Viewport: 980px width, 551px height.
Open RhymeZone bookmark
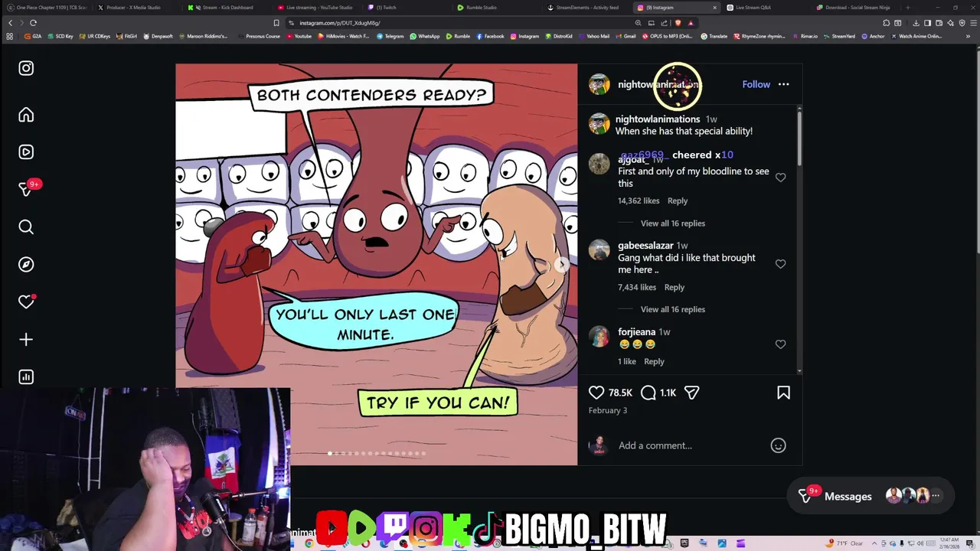(759, 36)
